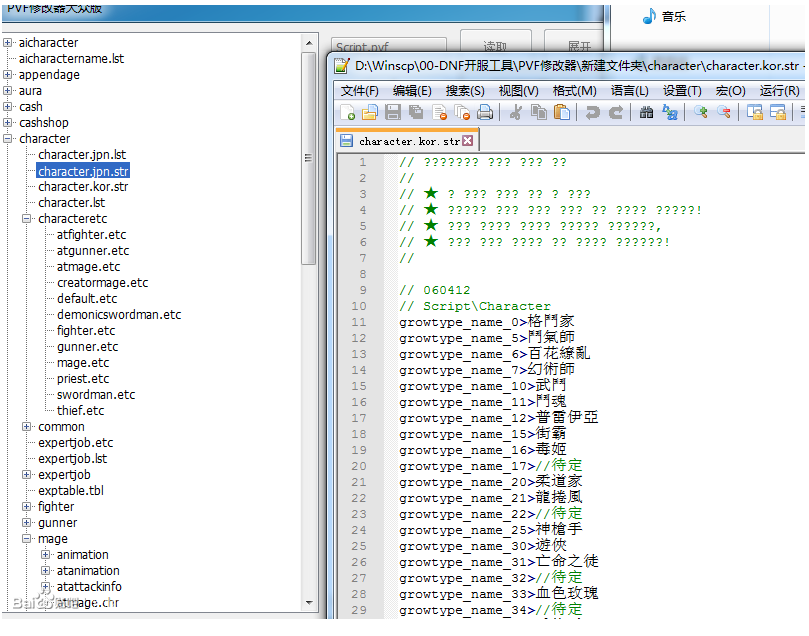Select character.lst in the tree

pos(71,202)
